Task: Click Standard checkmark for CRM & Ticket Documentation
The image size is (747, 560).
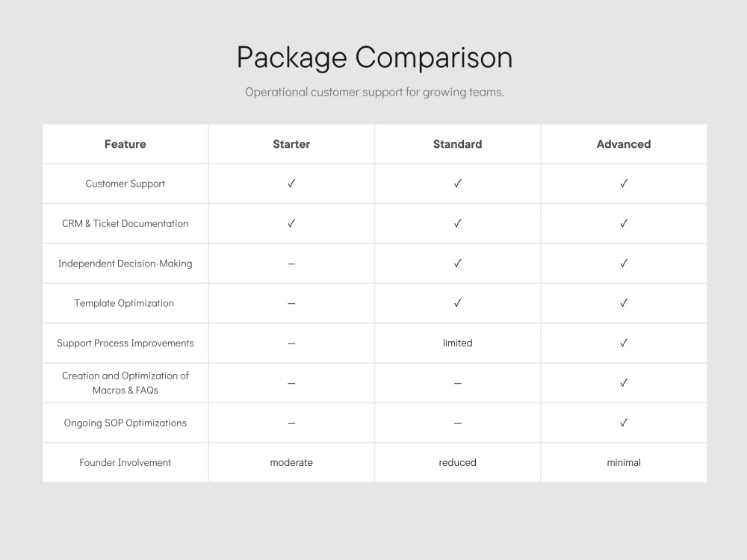Action: [457, 223]
